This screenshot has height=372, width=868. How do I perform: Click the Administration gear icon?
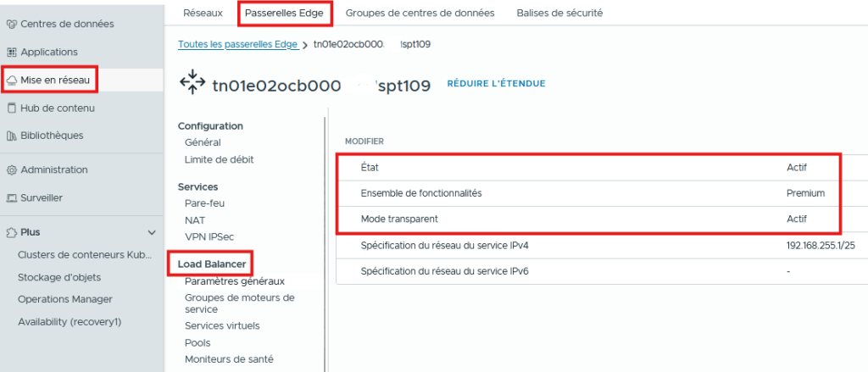[11, 169]
